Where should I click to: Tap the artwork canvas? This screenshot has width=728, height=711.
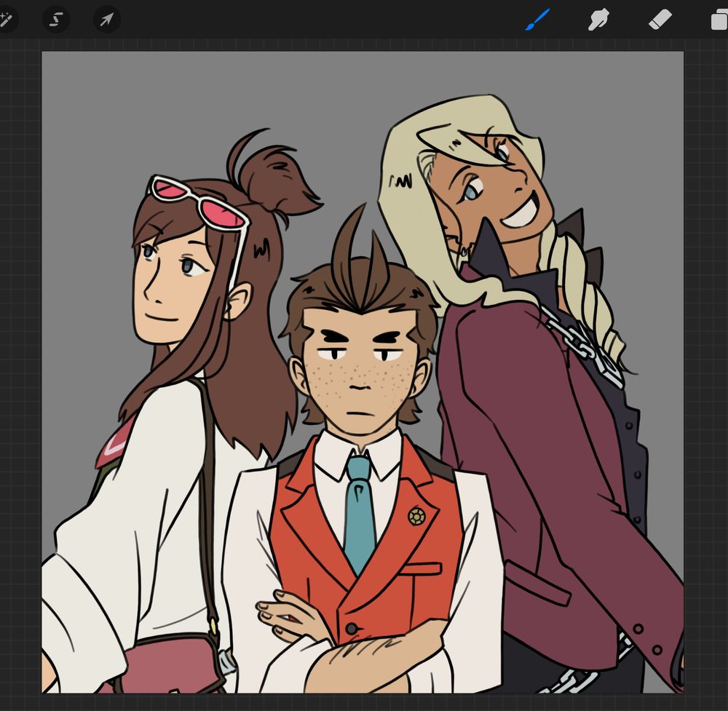[x=363, y=372]
